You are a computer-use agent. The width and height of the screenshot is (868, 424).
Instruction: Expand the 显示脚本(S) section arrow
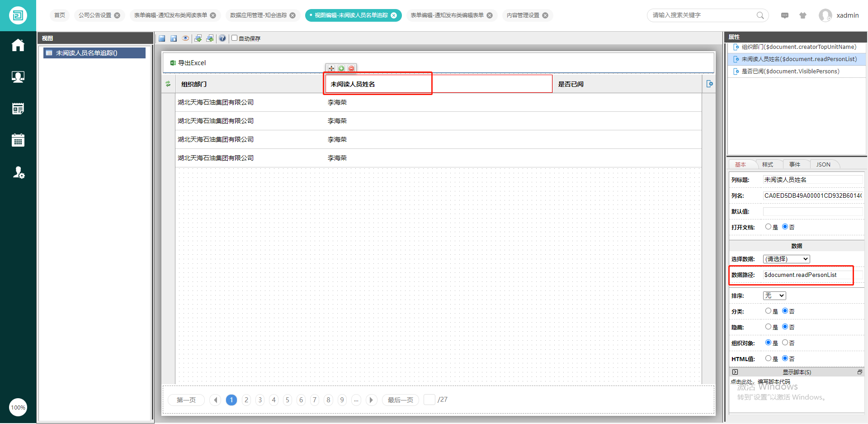click(x=735, y=372)
